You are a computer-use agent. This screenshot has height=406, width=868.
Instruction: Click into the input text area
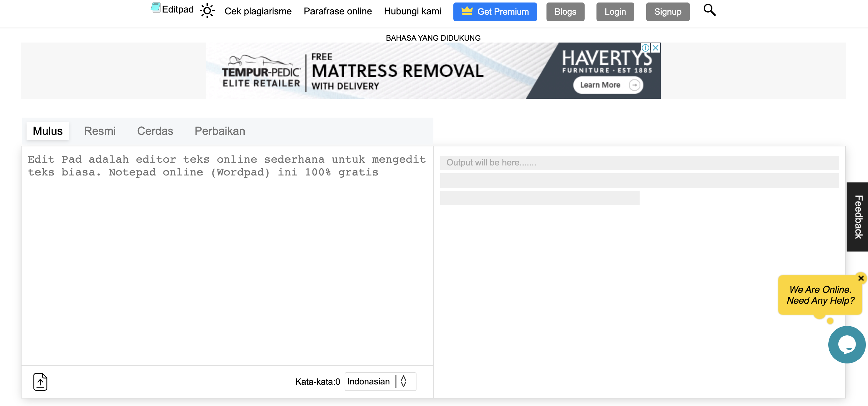(227, 256)
